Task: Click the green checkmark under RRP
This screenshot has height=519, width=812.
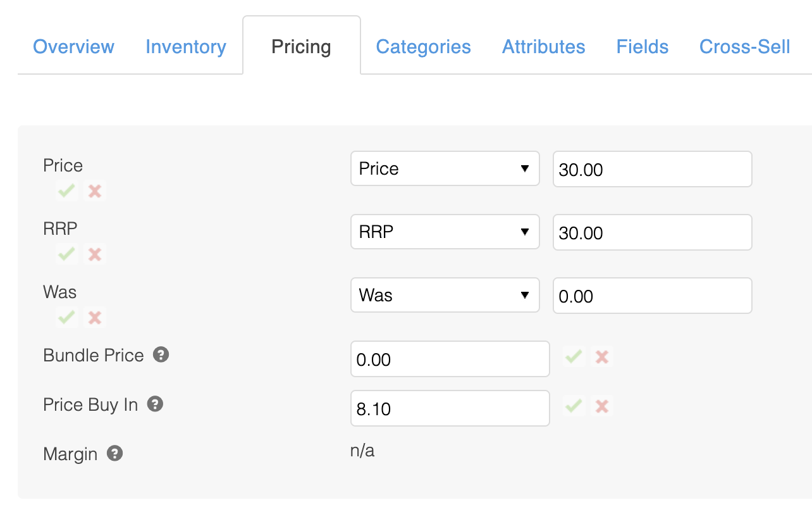Action: 66,254
